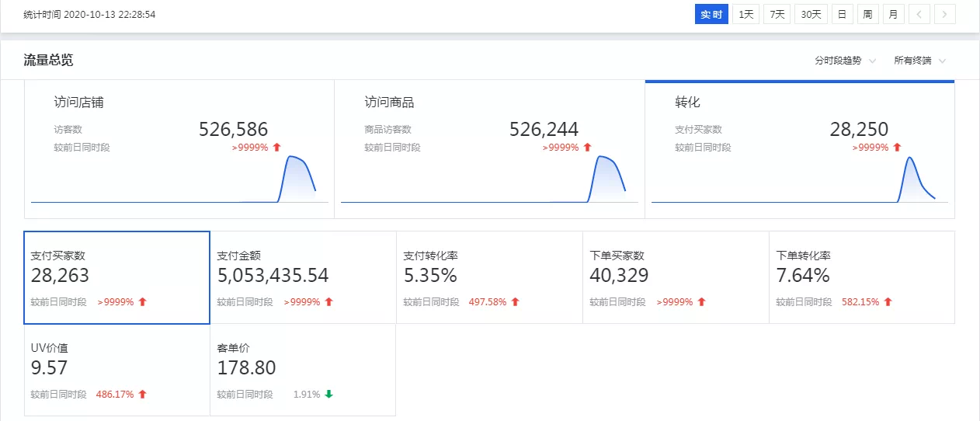Select the 支付买家数 metric card

coord(116,277)
